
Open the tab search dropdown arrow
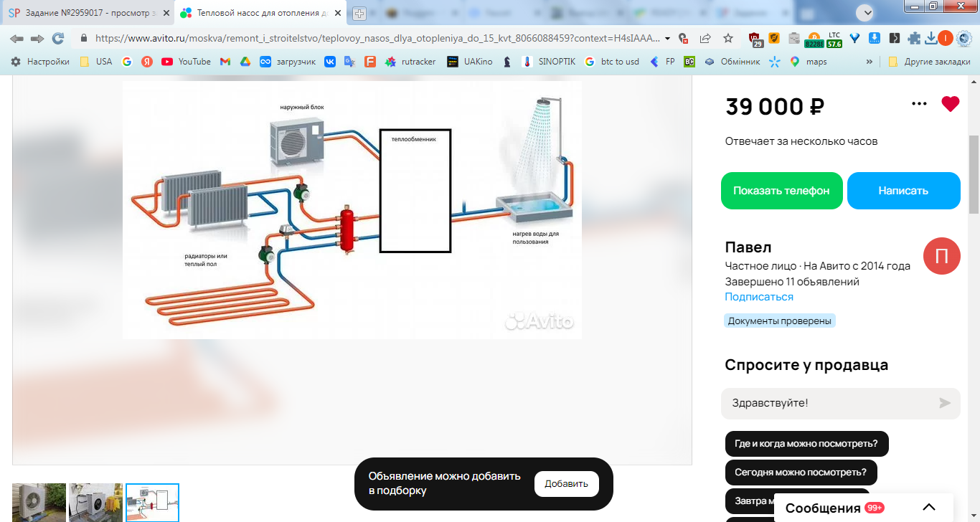[867, 13]
